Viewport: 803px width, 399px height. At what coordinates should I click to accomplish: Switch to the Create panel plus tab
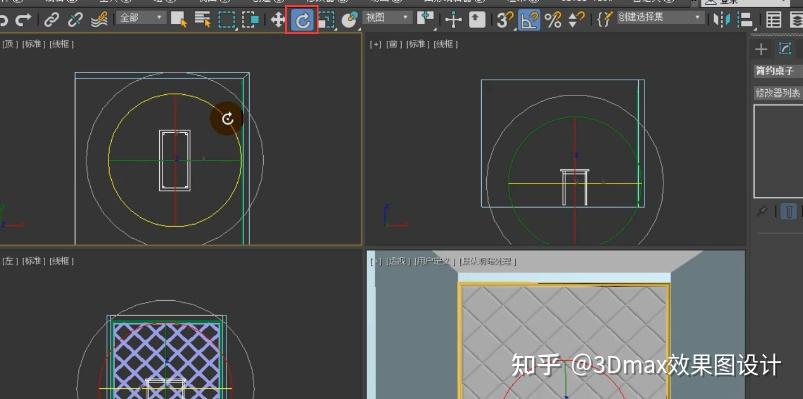click(761, 49)
